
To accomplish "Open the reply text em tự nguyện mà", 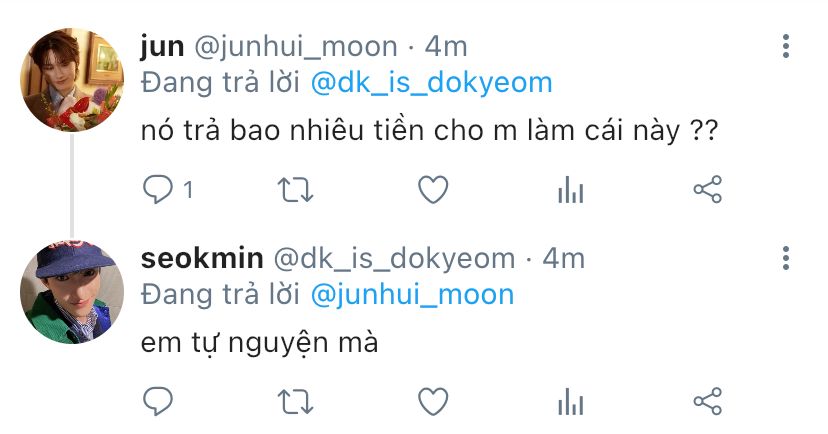I will 259,344.
